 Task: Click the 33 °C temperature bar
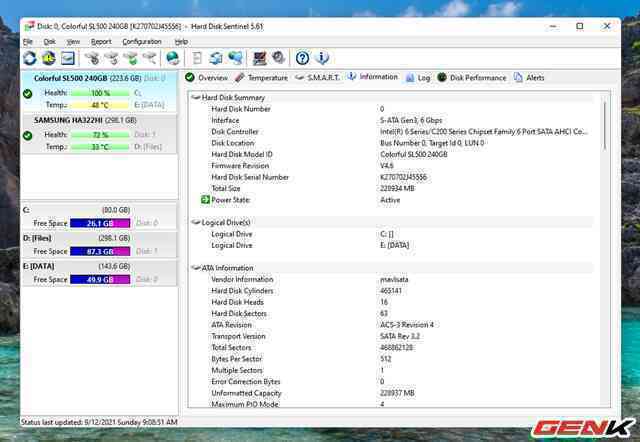point(100,147)
